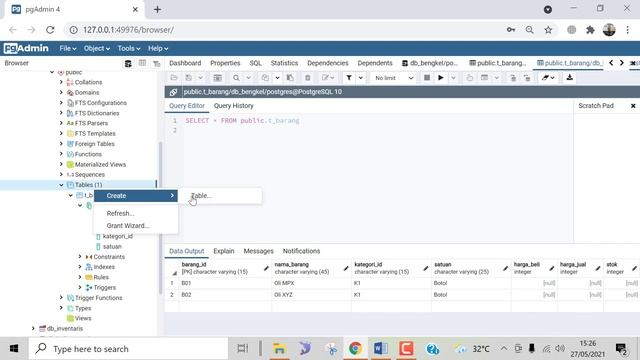Screen dimensions: 640x360
Task: Open the File menu
Action: (x=68, y=48)
